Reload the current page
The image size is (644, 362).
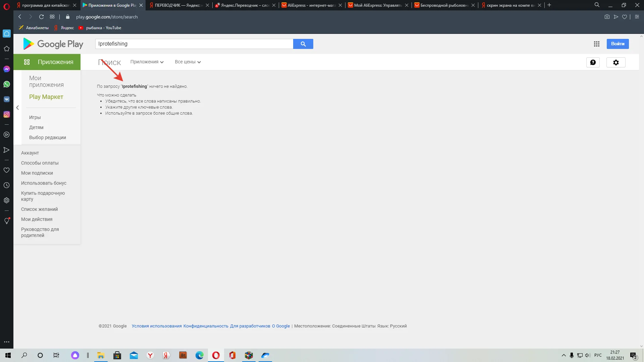pyautogui.click(x=41, y=17)
